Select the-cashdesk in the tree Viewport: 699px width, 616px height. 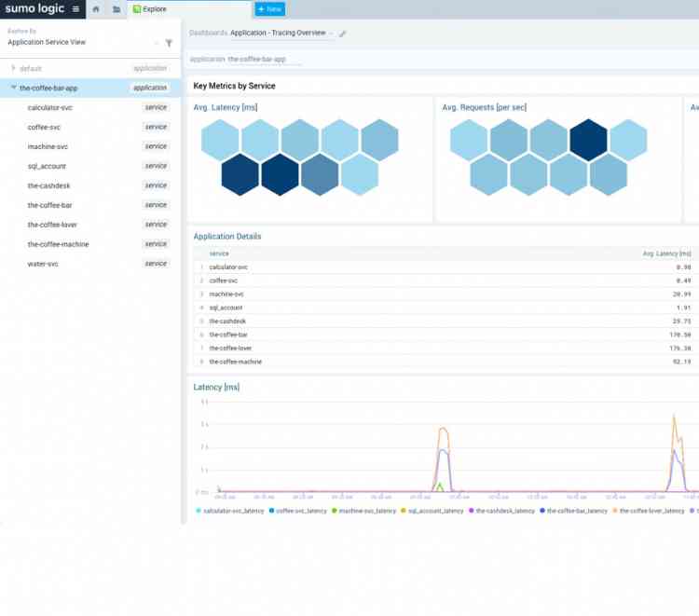(x=49, y=185)
